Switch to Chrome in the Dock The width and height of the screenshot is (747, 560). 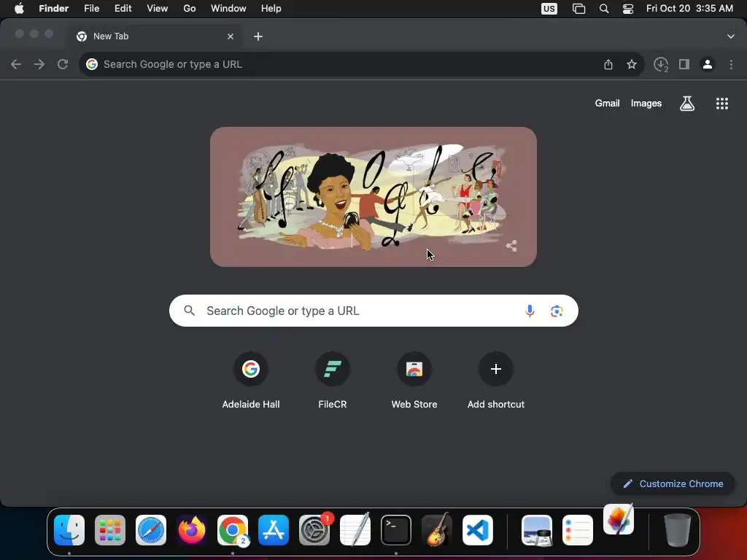click(x=233, y=530)
